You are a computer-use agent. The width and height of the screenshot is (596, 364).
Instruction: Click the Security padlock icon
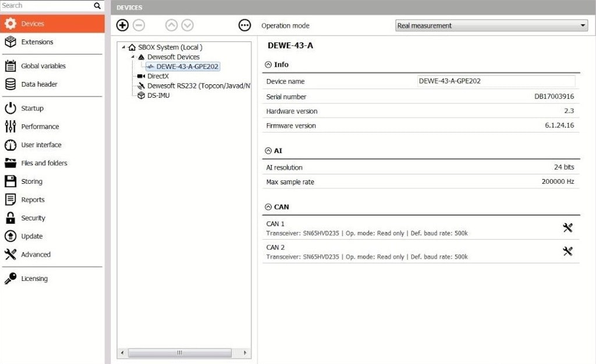[10, 218]
